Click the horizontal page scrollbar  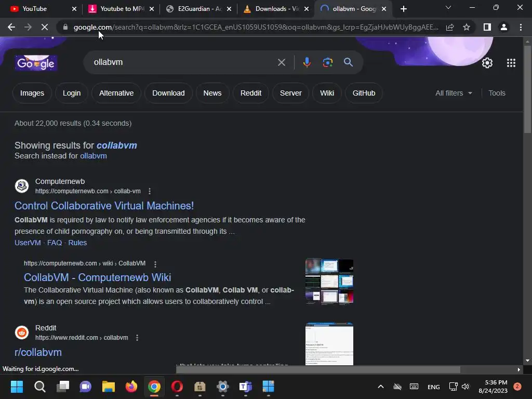coord(318,369)
